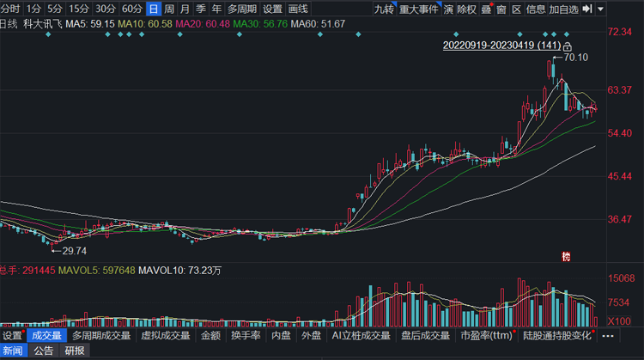Open the 公告 announcements tab
Image resolution: width=644 pixels, height=360 pixels.
[44, 351]
